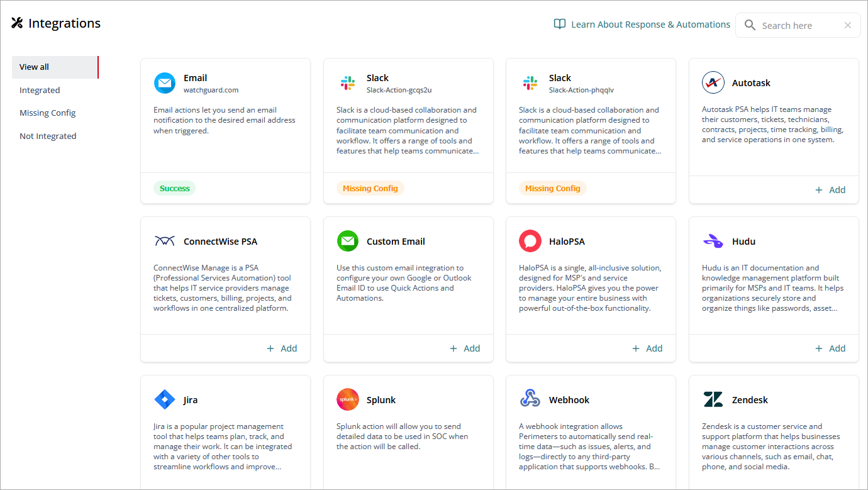Screen dimensions: 868x490
Task: Click the Autotask PSA description text
Action: click(772, 125)
